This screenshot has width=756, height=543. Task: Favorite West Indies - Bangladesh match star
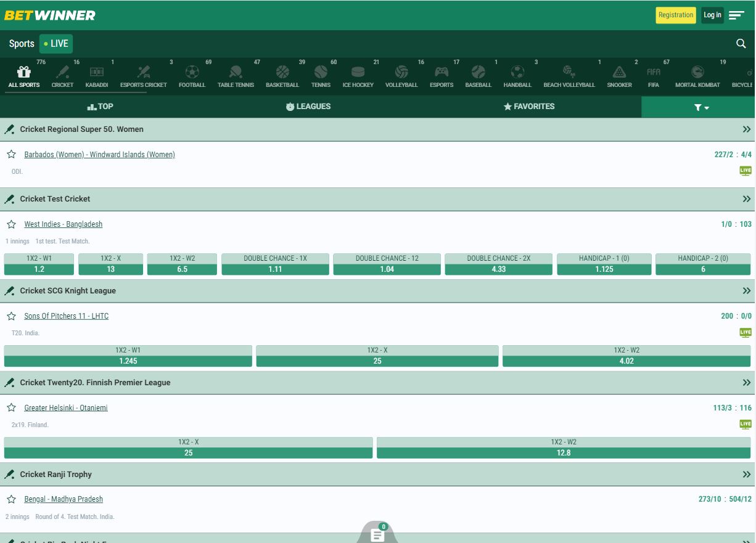[x=11, y=224]
